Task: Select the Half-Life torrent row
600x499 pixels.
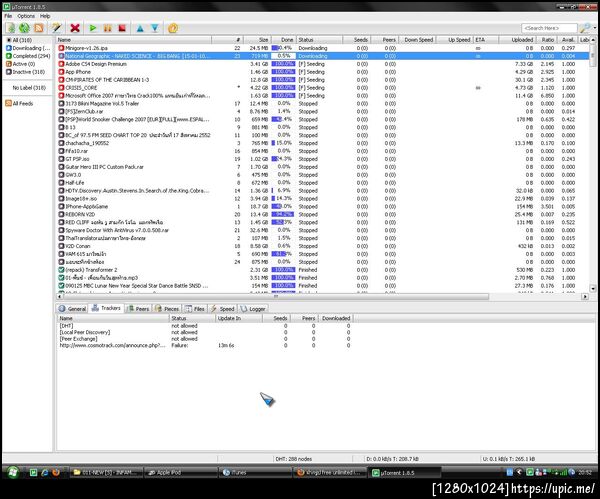Action: tap(323, 183)
